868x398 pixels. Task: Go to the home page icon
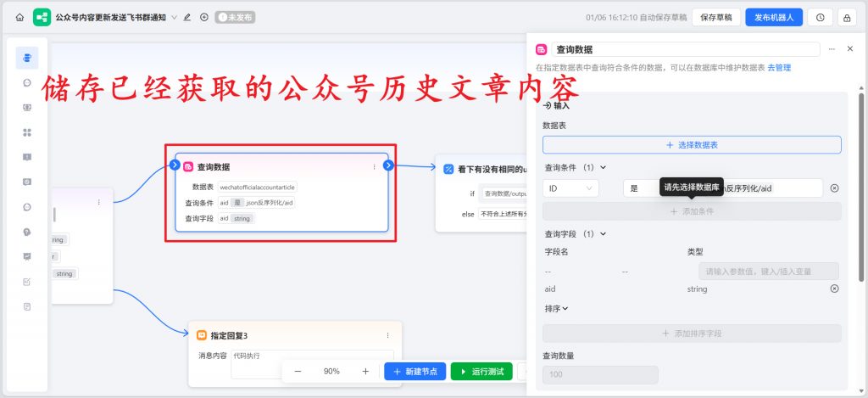pyautogui.click(x=20, y=17)
